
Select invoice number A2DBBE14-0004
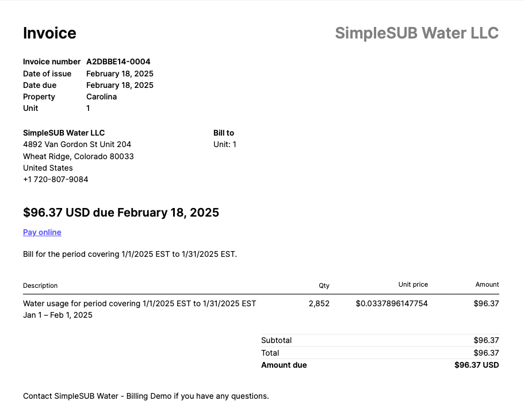pyautogui.click(x=118, y=61)
